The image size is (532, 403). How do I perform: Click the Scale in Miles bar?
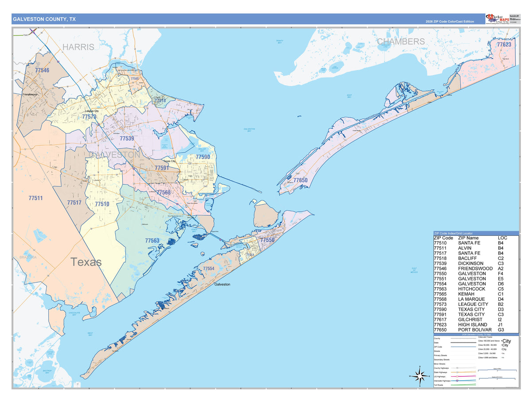[497, 370]
